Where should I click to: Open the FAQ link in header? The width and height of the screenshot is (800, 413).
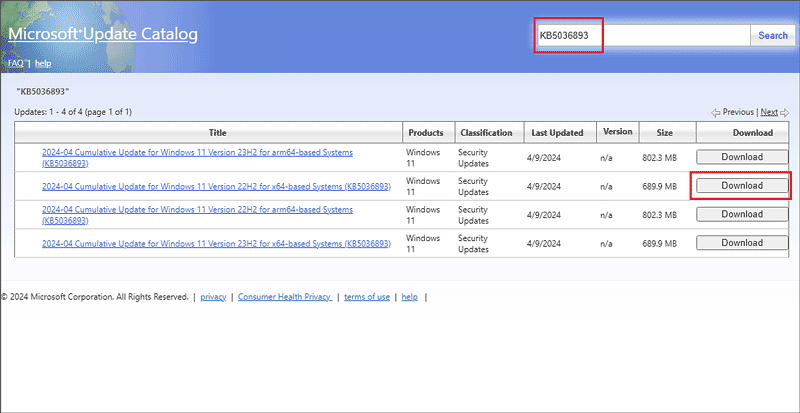tap(16, 63)
